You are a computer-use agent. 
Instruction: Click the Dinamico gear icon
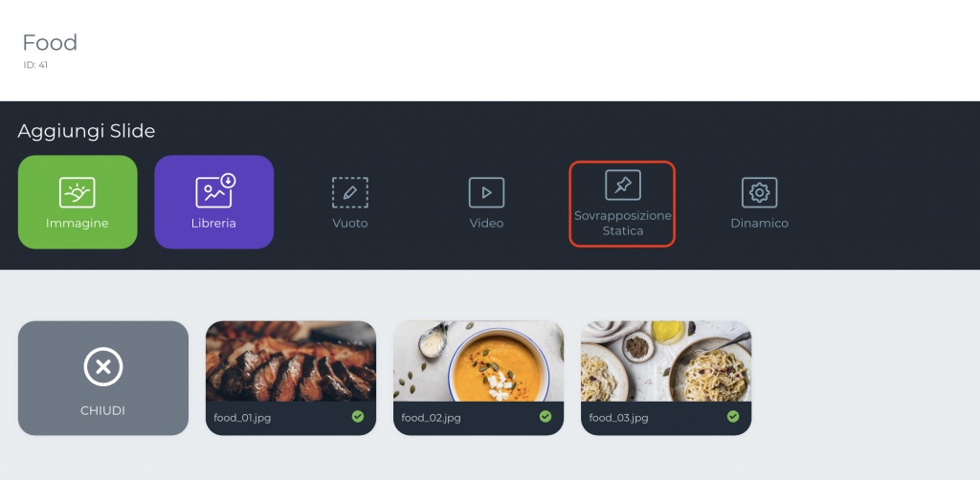point(759,192)
